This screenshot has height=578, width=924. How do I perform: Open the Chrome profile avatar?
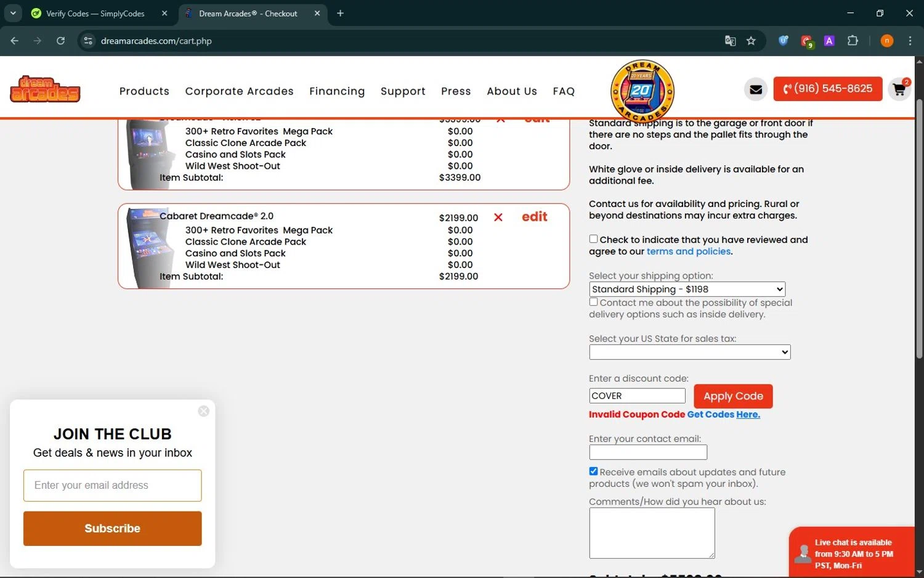coord(886,41)
